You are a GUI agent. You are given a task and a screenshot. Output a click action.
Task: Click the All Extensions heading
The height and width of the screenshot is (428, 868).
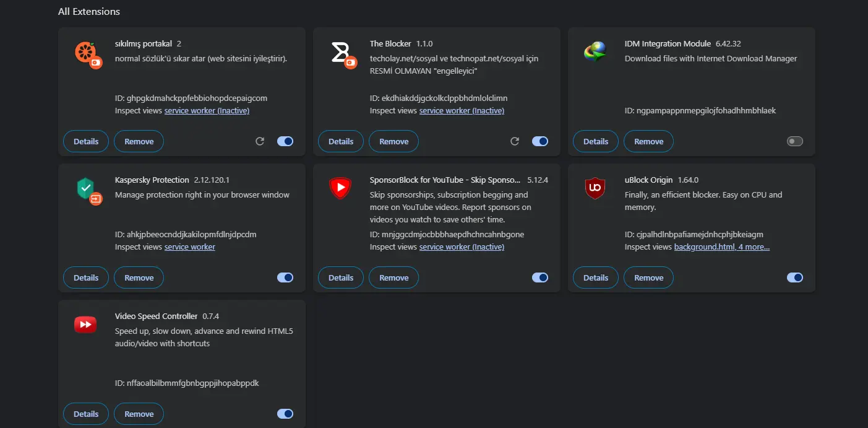point(89,11)
